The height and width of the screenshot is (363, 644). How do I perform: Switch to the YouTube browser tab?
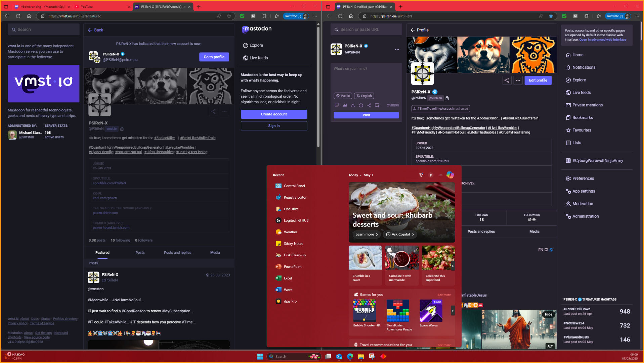coord(102,7)
